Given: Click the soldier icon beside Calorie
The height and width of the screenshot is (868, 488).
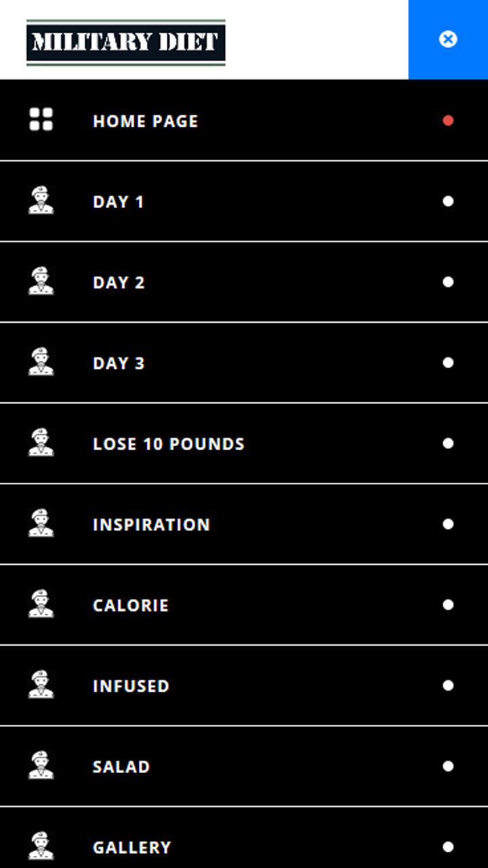Looking at the screenshot, I should [41, 604].
